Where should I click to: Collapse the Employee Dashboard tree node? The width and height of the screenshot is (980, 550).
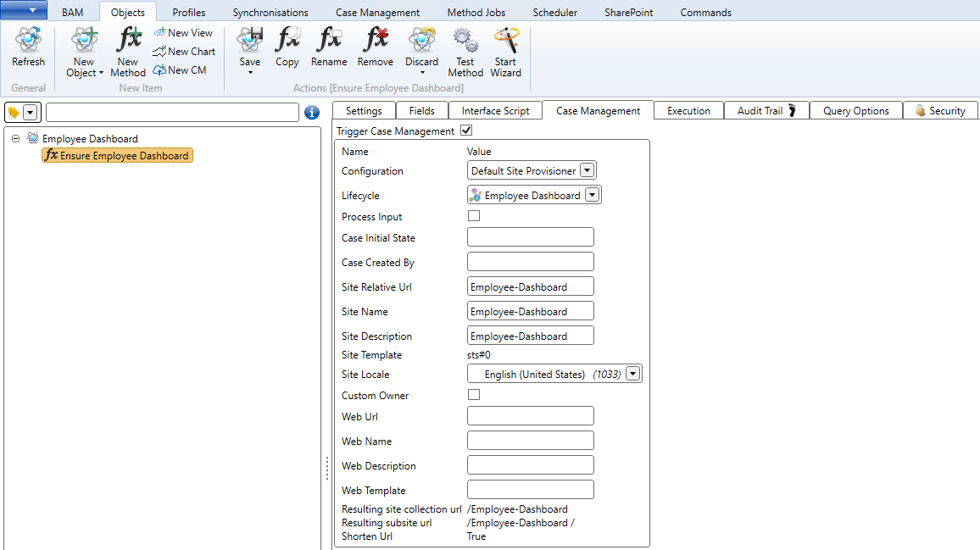click(x=14, y=138)
